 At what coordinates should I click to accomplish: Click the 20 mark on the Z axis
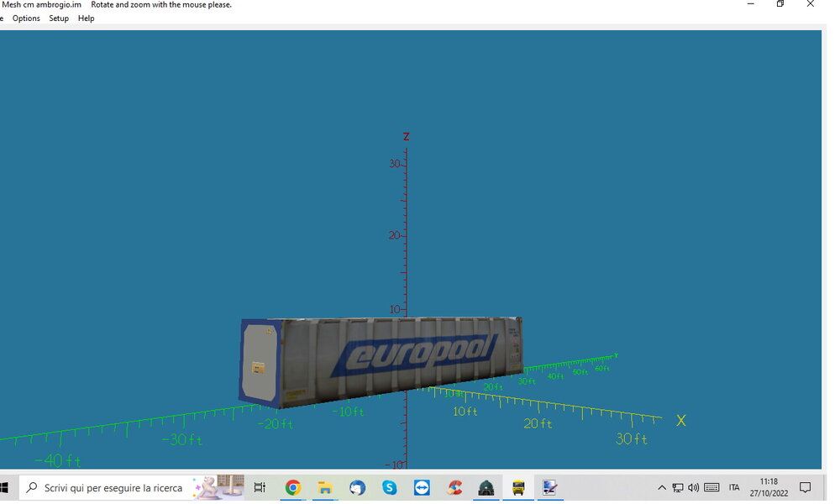pos(395,236)
